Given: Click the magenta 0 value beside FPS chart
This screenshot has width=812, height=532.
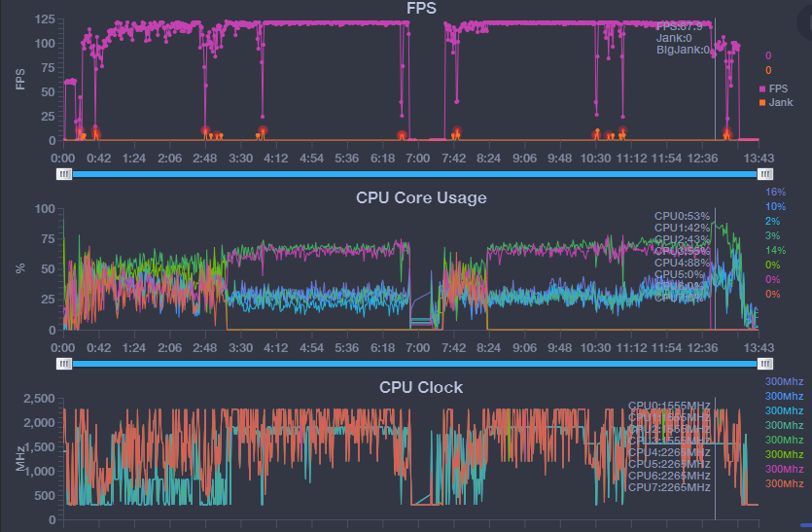Looking at the screenshot, I should pos(768,55).
